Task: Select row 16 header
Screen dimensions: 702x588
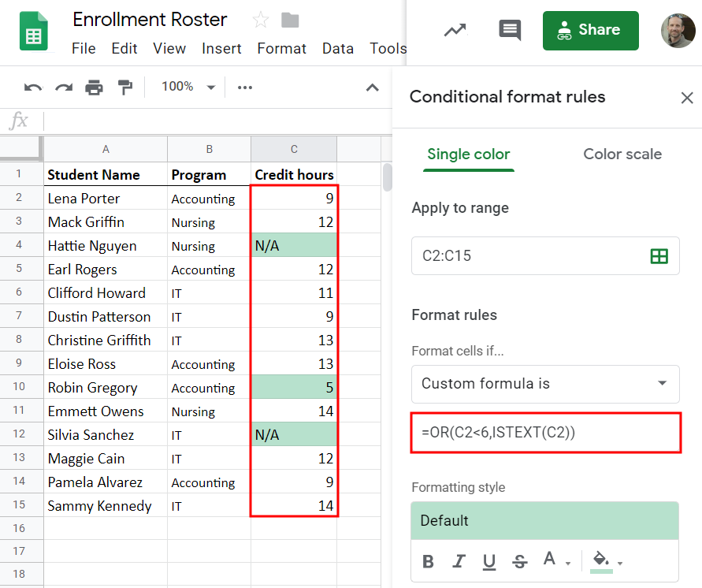Action: (21, 528)
